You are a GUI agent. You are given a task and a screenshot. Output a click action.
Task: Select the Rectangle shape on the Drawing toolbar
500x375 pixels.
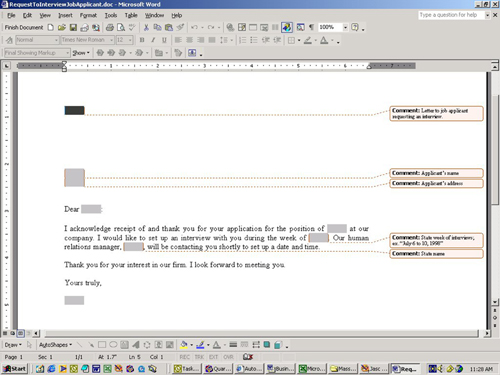(x=102, y=345)
